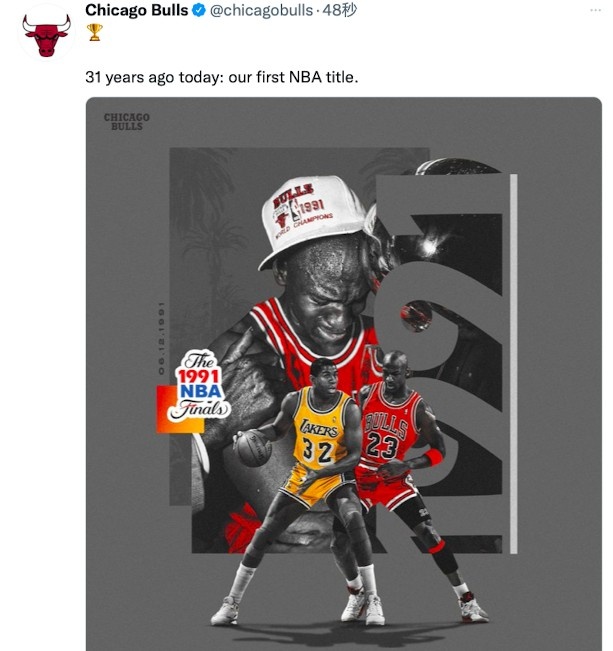Image resolution: width=613 pixels, height=651 pixels.
Task: Click the red wristband on the Bulls player
Action: point(434,457)
